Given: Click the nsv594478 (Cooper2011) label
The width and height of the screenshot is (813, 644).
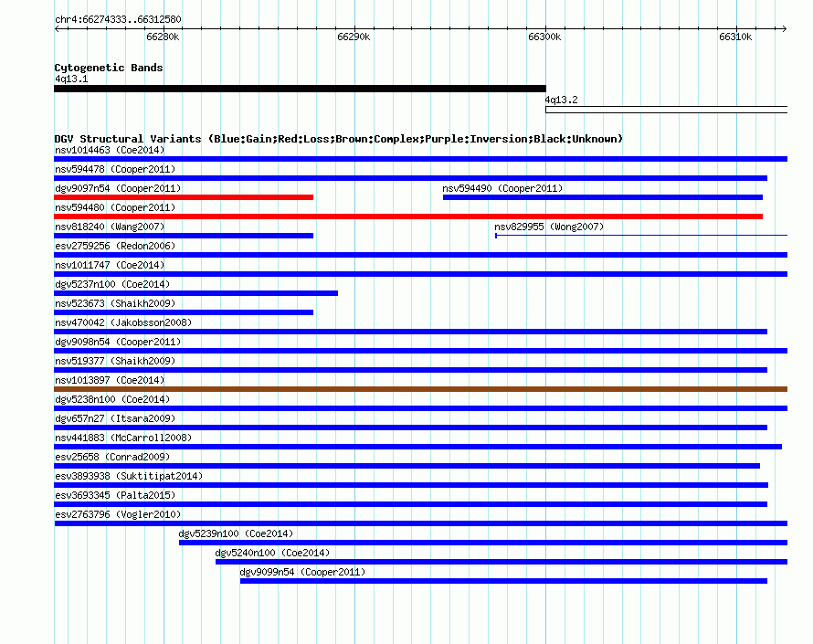Looking at the screenshot, I should click(x=115, y=170).
